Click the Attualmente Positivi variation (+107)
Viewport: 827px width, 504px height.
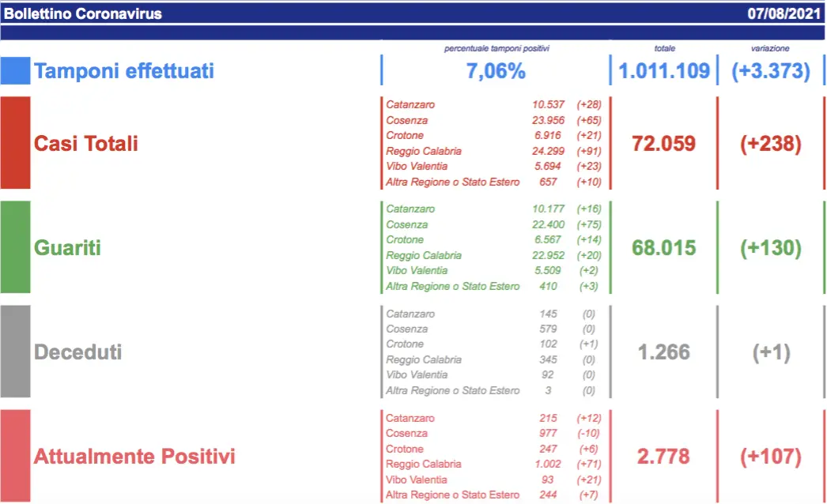click(x=770, y=457)
